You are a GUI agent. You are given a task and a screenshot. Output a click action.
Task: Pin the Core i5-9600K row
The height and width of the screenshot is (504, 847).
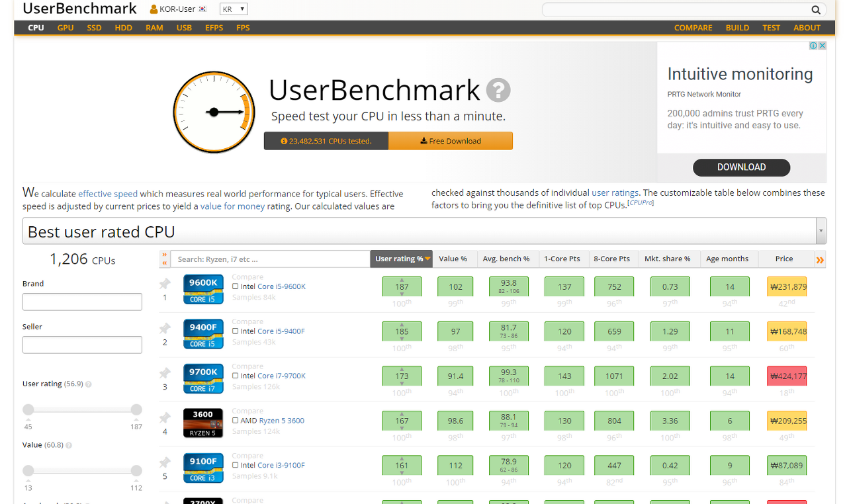pos(165,284)
